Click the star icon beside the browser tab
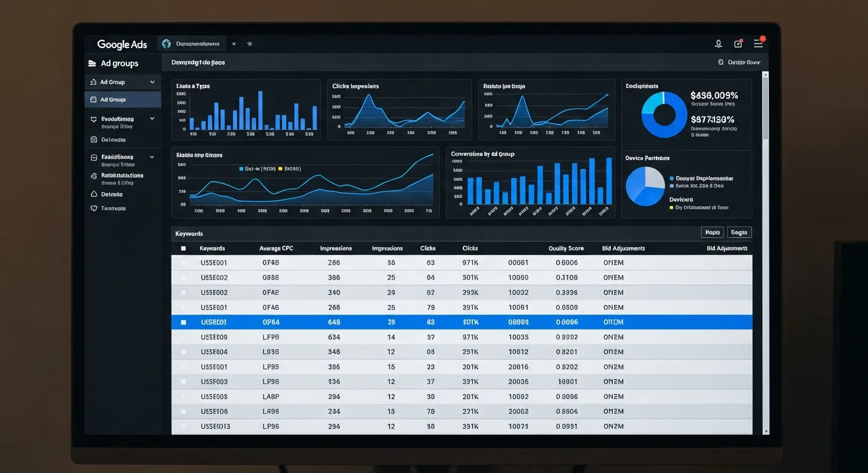Image resolution: width=868 pixels, height=473 pixels. 249,44
